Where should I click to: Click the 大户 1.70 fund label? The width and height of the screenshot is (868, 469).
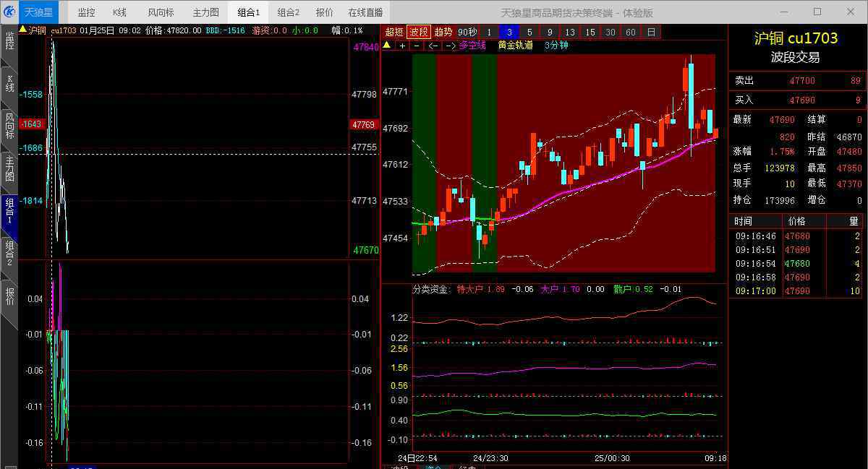point(561,289)
